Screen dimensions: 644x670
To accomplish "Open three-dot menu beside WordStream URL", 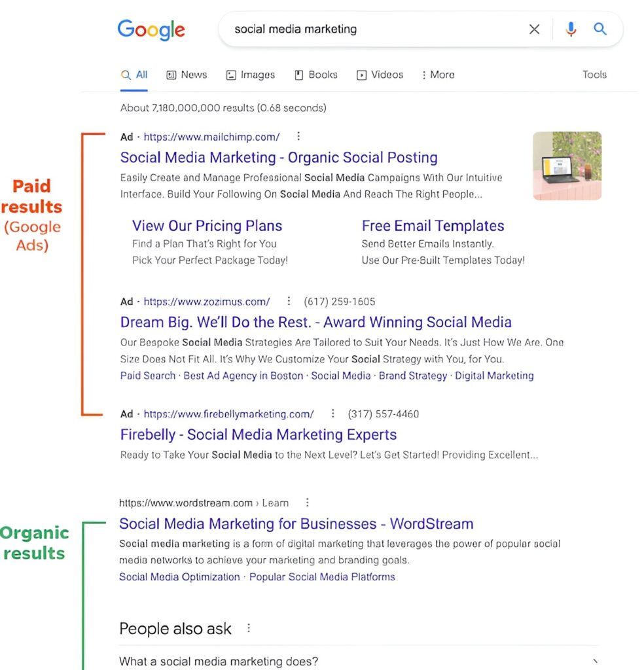I will [x=307, y=503].
